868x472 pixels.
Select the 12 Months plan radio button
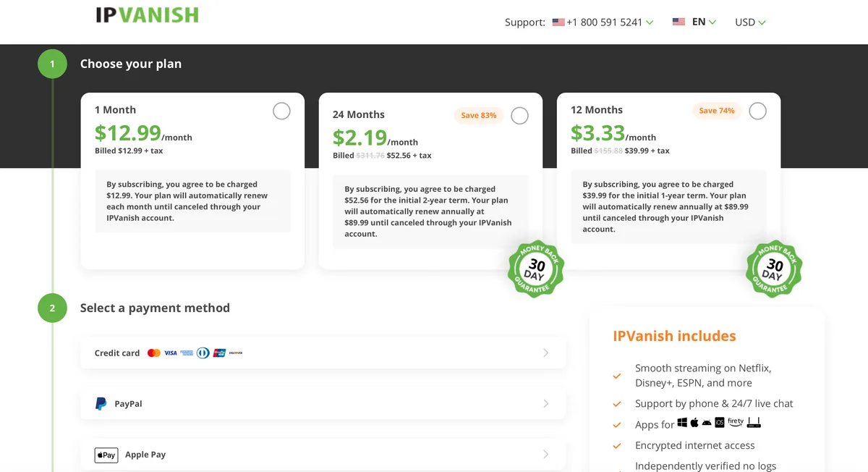point(757,111)
